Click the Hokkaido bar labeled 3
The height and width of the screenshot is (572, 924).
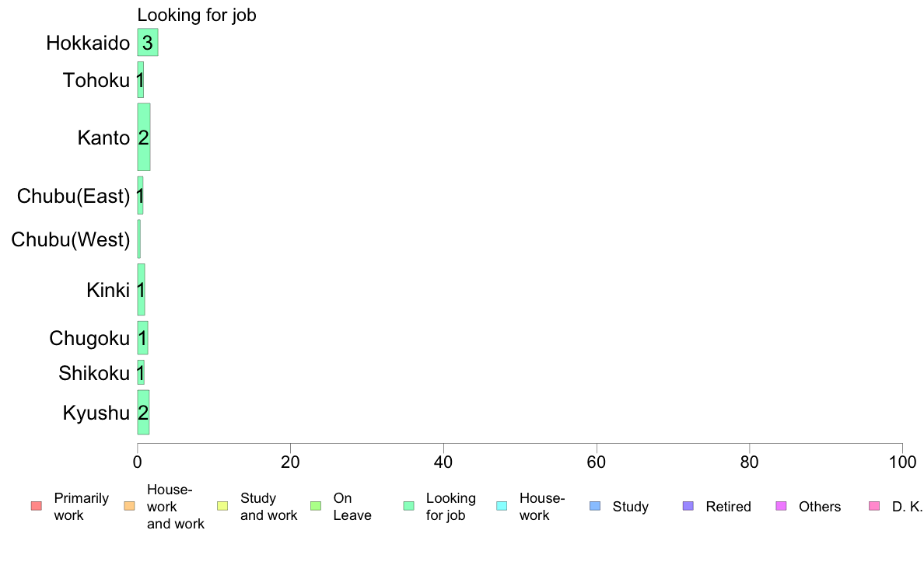[x=147, y=43]
